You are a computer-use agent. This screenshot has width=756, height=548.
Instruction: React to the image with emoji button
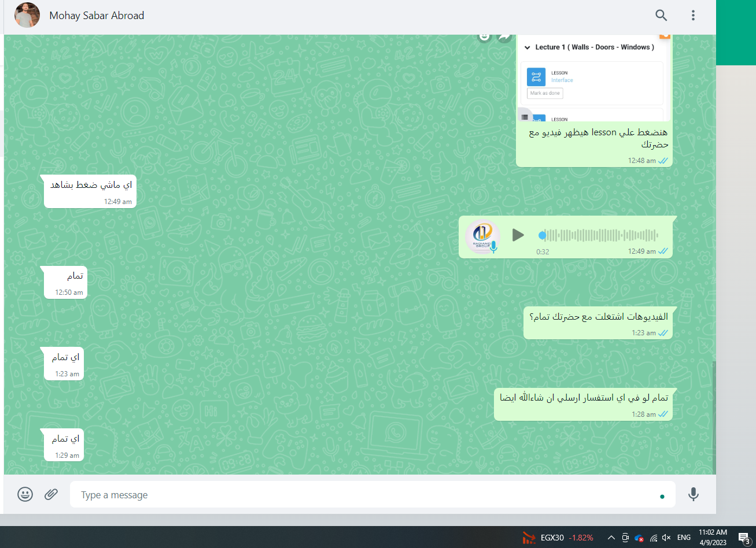484,36
